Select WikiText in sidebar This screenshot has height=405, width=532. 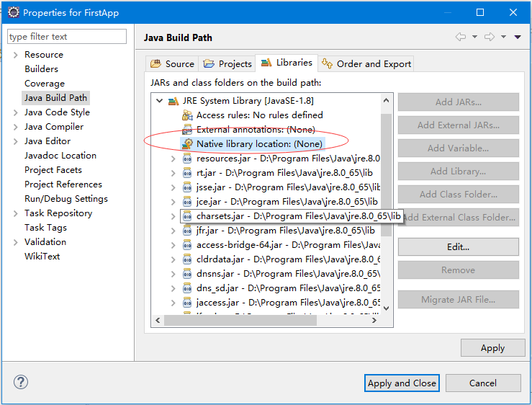pyautogui.click(x=42, y=256)
